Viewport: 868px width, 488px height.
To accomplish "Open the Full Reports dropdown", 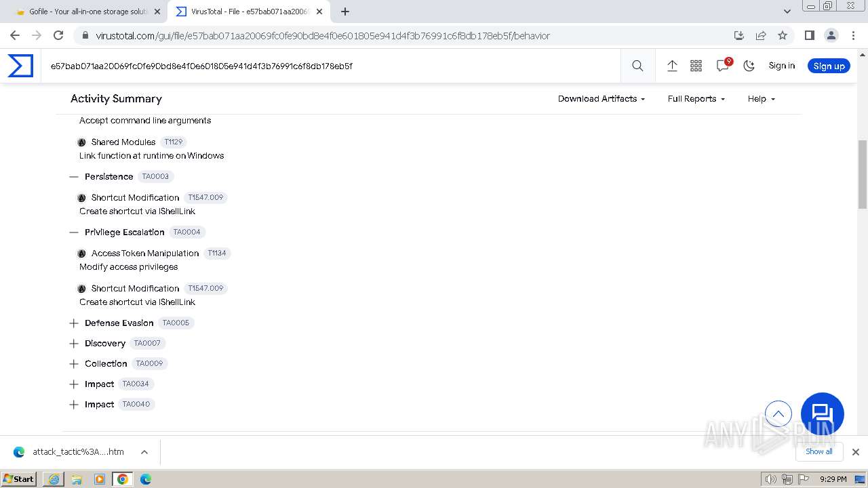I will point(696,99).
